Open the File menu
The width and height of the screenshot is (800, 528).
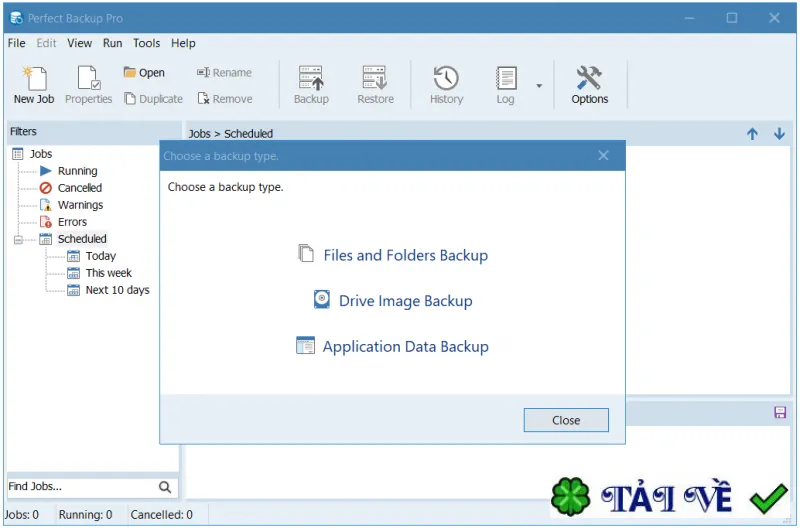click(x=16, y=43)
